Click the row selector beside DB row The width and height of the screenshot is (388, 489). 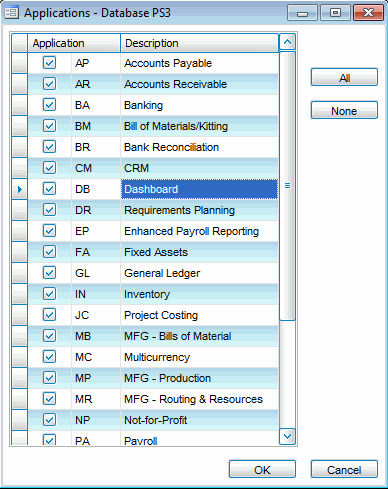19,189
